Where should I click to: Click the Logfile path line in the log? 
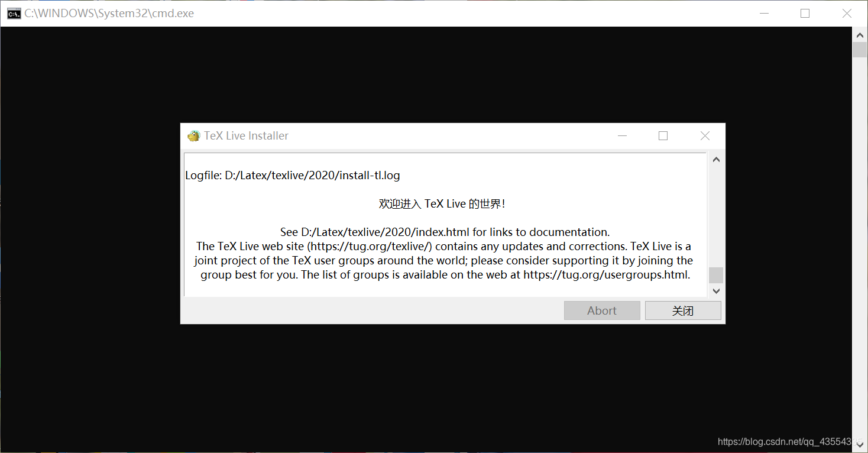pyautogui.click(x=293, y=175)
